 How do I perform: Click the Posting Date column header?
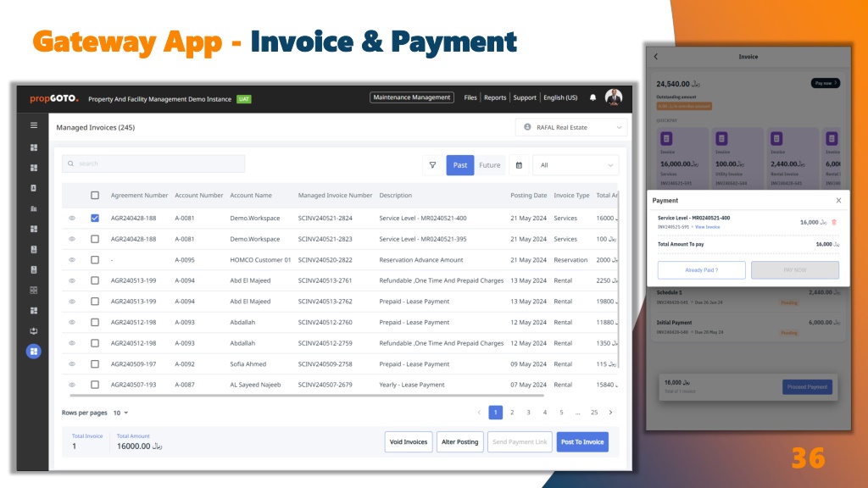coord(529,196)
